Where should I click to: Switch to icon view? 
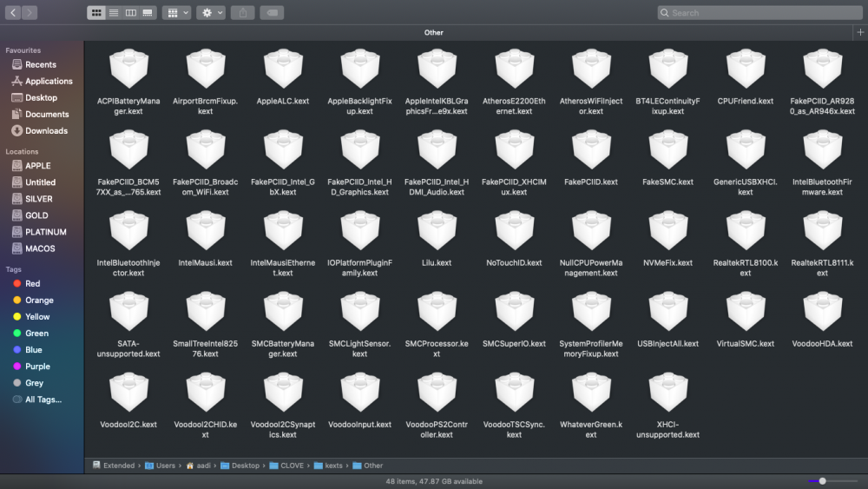pyautogui.click(x=95, y=12)
